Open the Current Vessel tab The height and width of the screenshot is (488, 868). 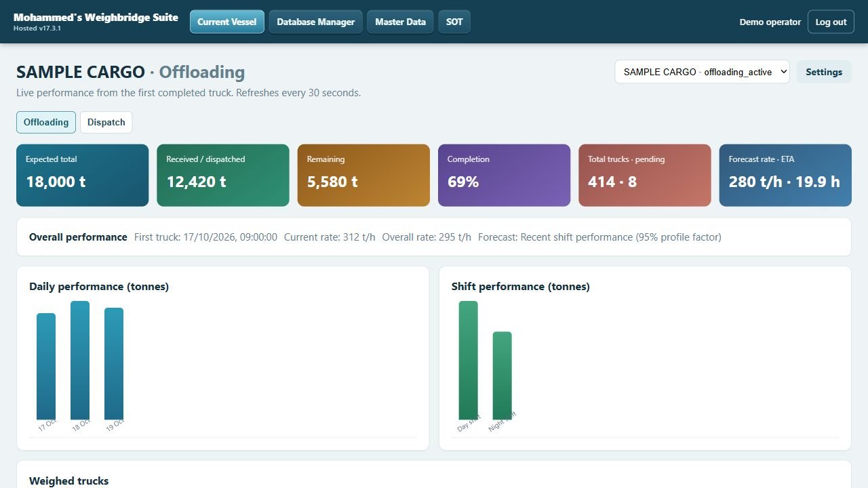tap(226, 22)
